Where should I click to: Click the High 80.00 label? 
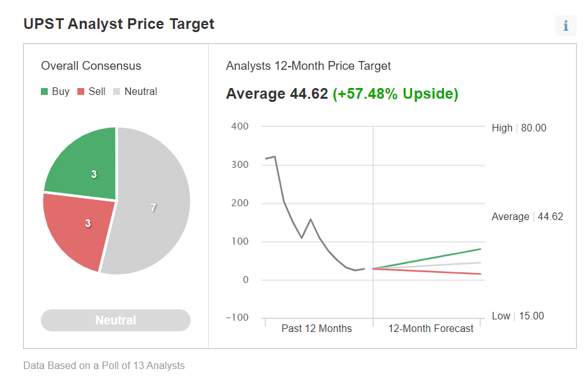pyautogui.click(x=519, y=128)
